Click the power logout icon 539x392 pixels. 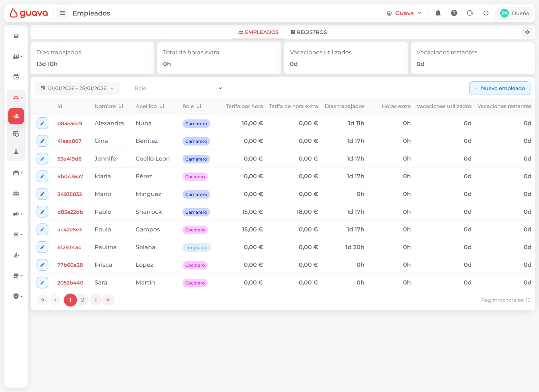(x=486, y=13)
